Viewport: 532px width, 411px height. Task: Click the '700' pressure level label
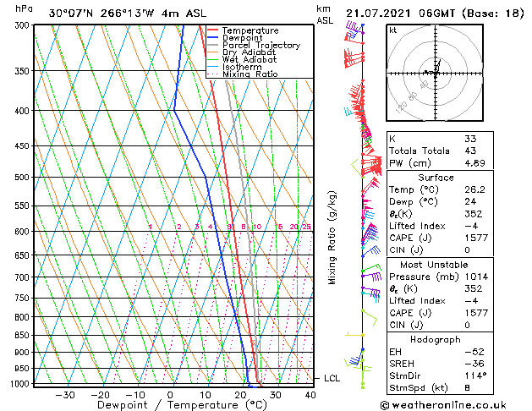coord(24,277)
